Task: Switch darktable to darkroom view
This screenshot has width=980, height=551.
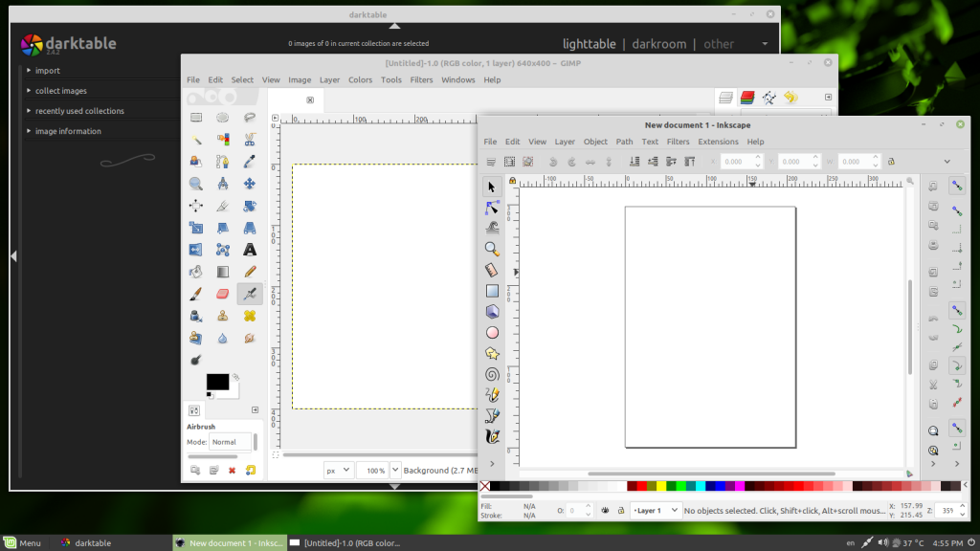Action: (658, 43)
